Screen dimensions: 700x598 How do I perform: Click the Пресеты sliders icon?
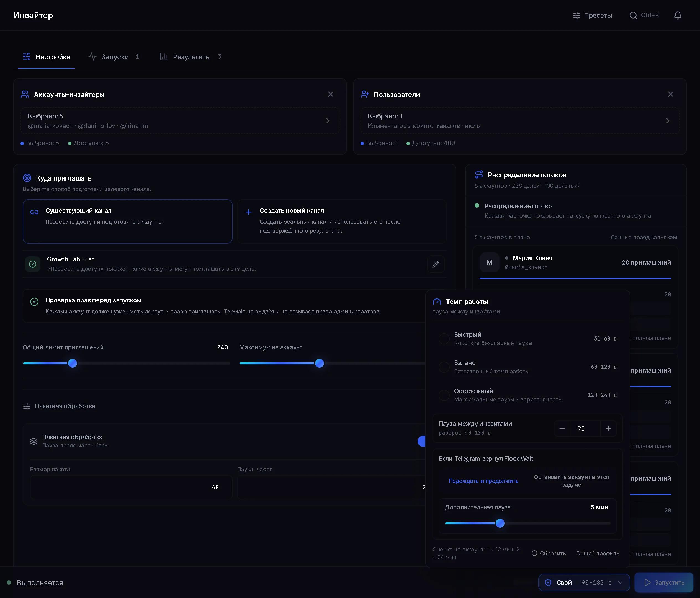click(576, 16)
